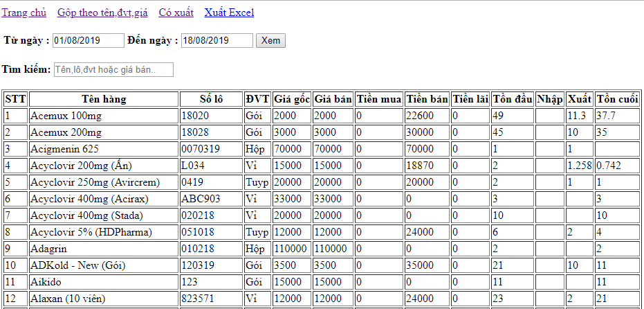Select the Acemux 200mg cell

104,132
